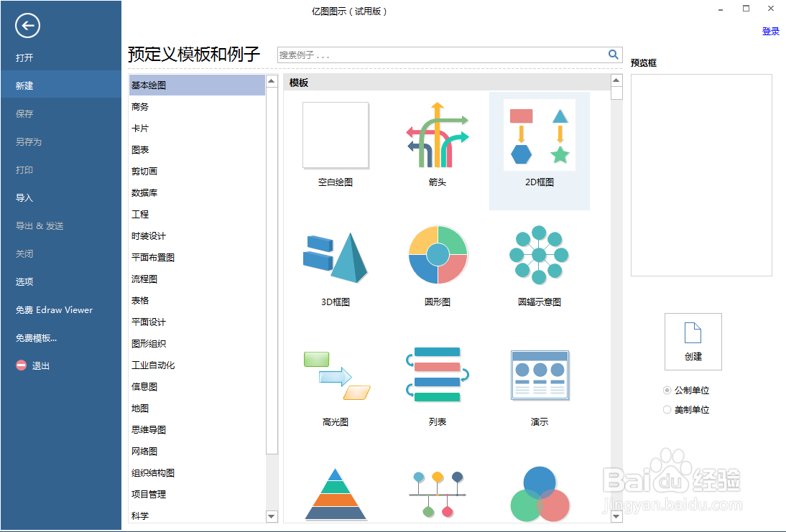The width and height of the screenshot is (786, 532).
Task: Open the 演示 presentation template icon
Action: [540, 375]
